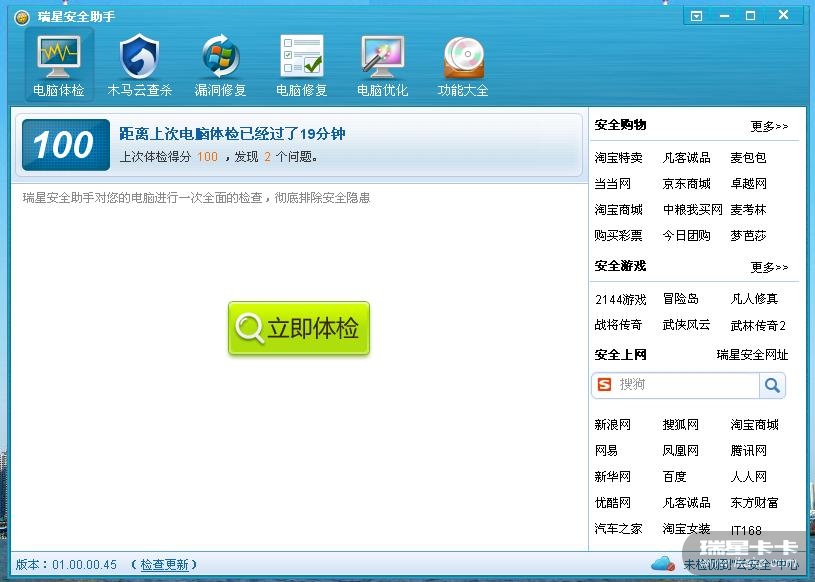Open the 木马云查杀 shield icon

[139, 65]
